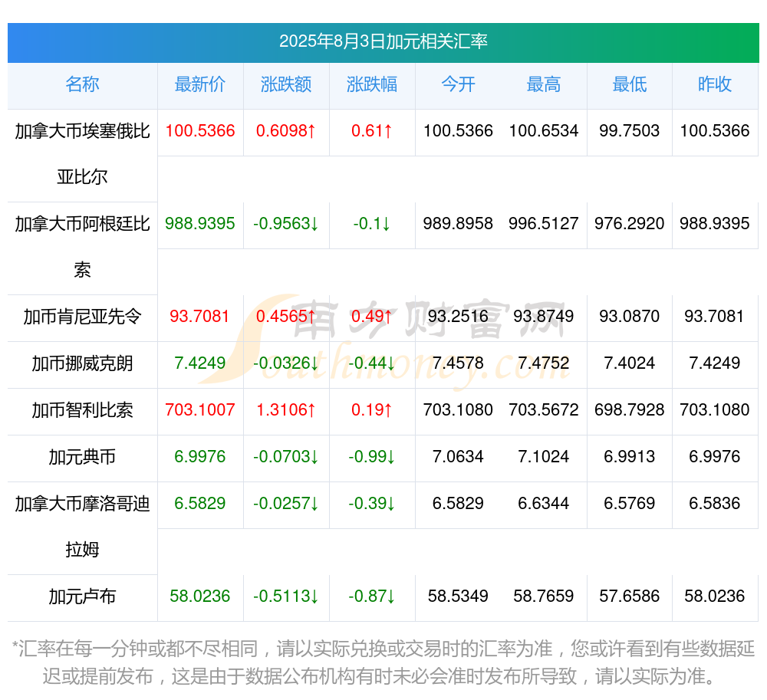Click opening value 989.8958
This screenshot has height=700, width=767.
[x=458, y=224]
